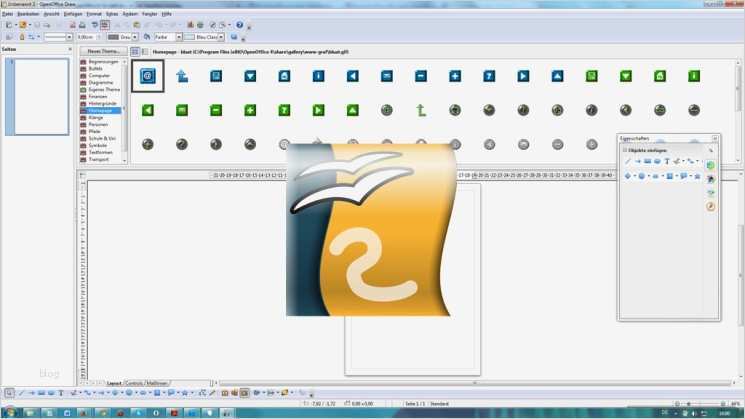745x419 pixels.
Task: Open the Ansicht menu
Action: pyautogui.click(x=51, y=14)
